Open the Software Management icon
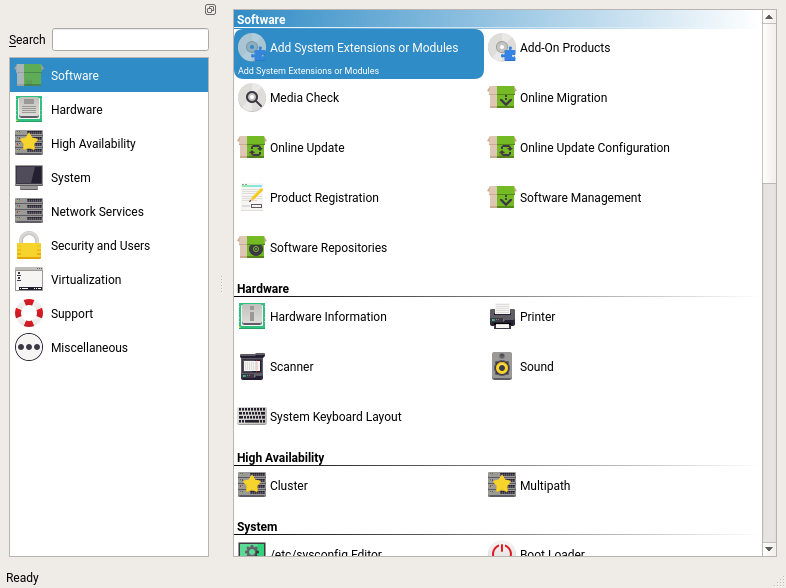This screenshot has width=786, height=588. pyautogui.click(x=501, y=198)
